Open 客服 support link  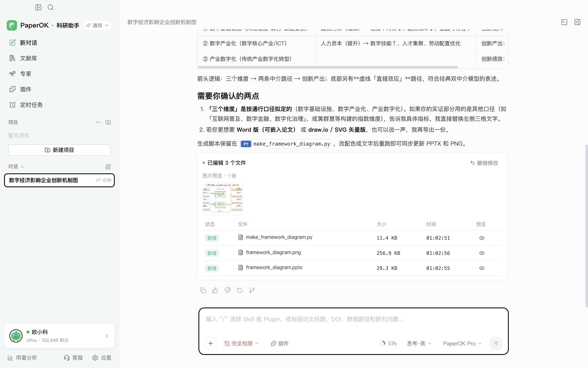(73, 358)
